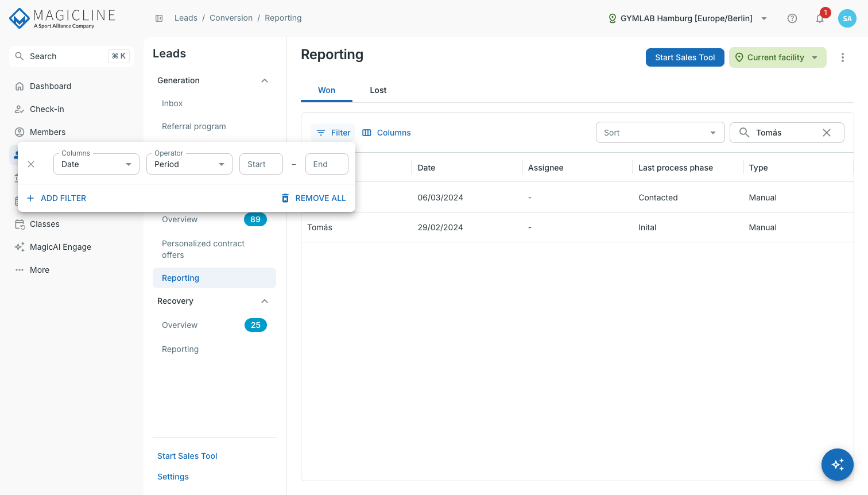Click the magnifier icon in table search
The height and width of the screenshot is (495, 868).
point(744,133)
